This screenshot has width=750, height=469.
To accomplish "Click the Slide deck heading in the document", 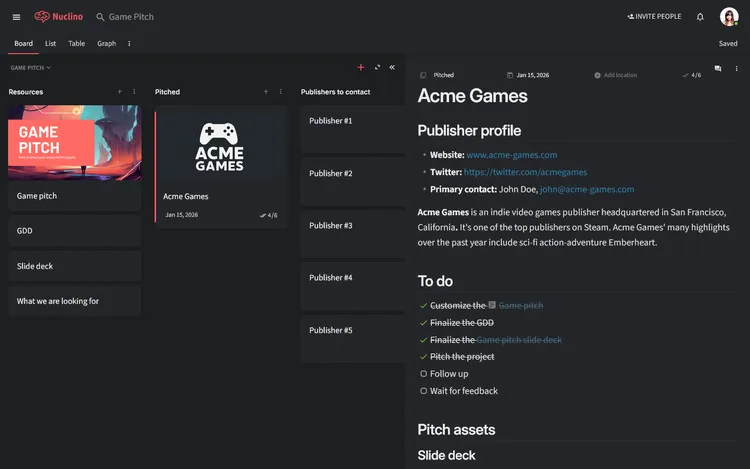I will click(446, 456).
